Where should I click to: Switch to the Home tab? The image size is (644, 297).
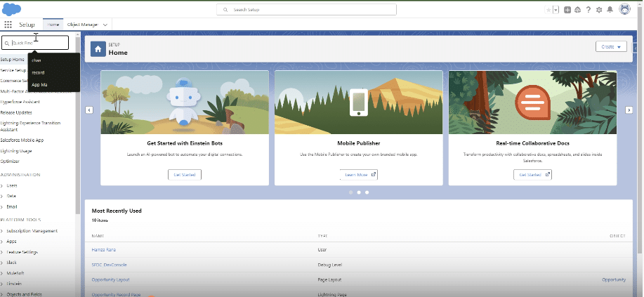[53, 25]
